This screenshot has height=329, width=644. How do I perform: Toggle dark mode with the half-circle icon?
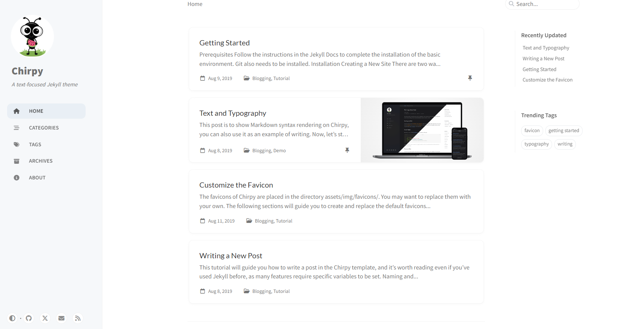click(x=12, y=318)
